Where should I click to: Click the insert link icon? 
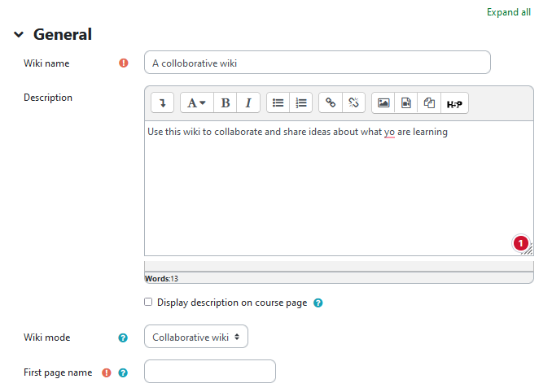click(x=331, y=102)
